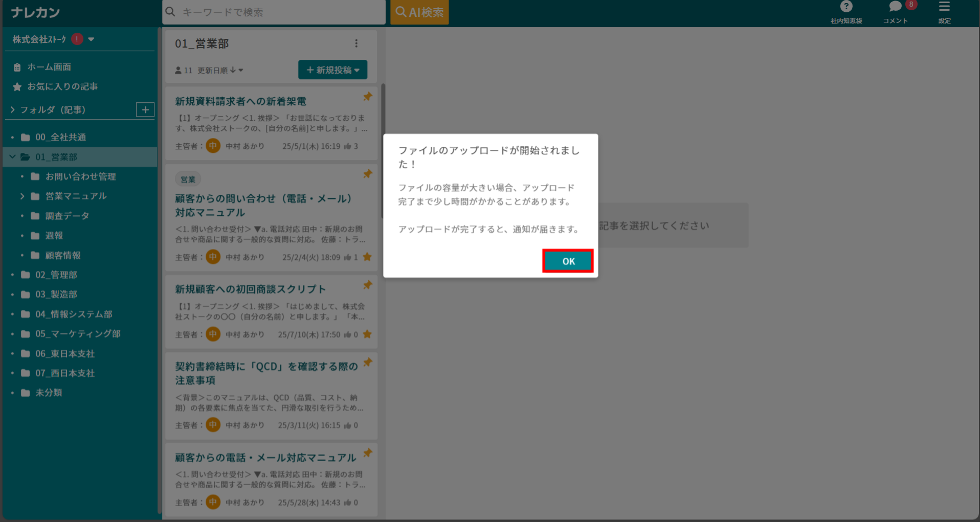Screen dimensions: 980x522
Task: Expand the 営業マニュアル subfolder
Action: point(22,196)
